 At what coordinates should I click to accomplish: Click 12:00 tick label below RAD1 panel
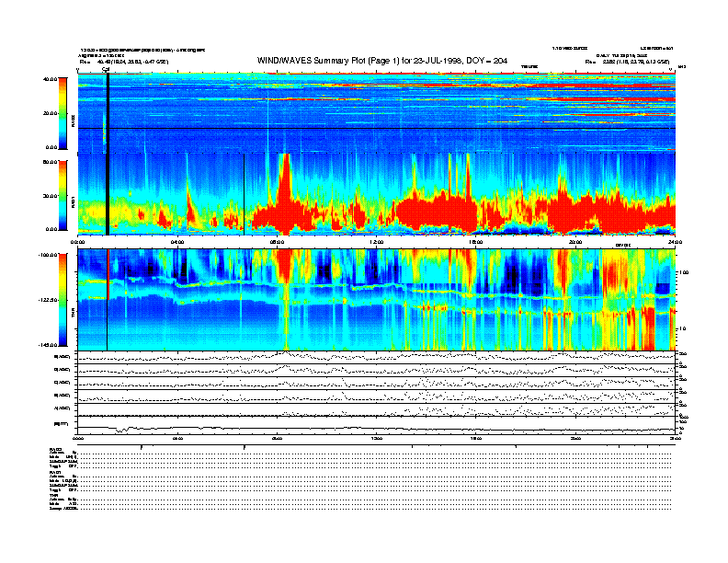click(377, 242)
